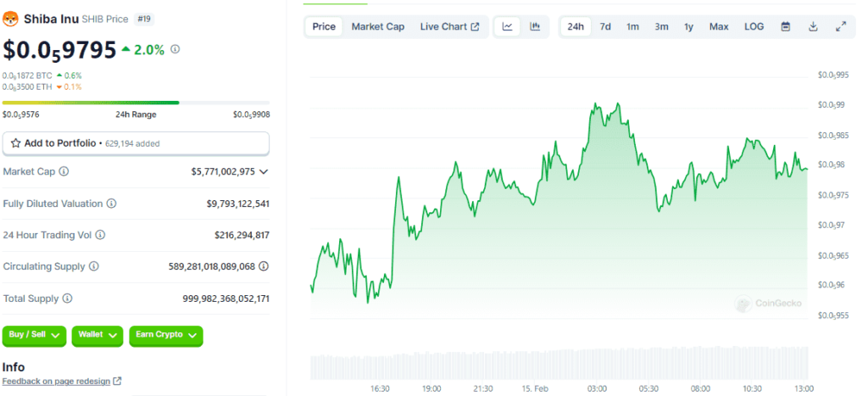This screenshot has width=868, height=396.
Task: Click the 0.0₈3500 ETH price text
Action: coord(28,87)
